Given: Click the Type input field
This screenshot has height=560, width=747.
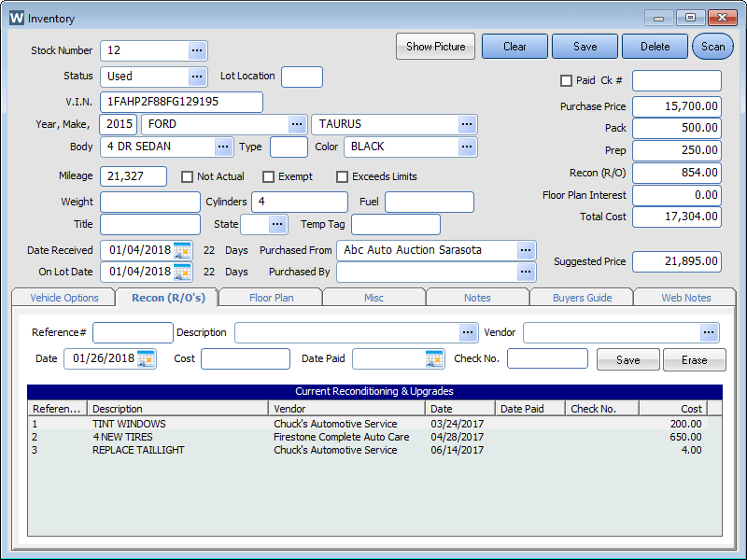Looking at the screenshot, I should (x=289, y=147).
